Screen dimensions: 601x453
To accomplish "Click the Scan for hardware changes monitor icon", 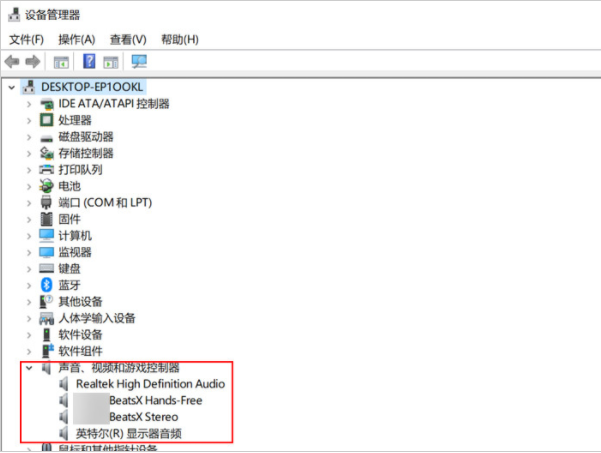I will click(139, 62).
